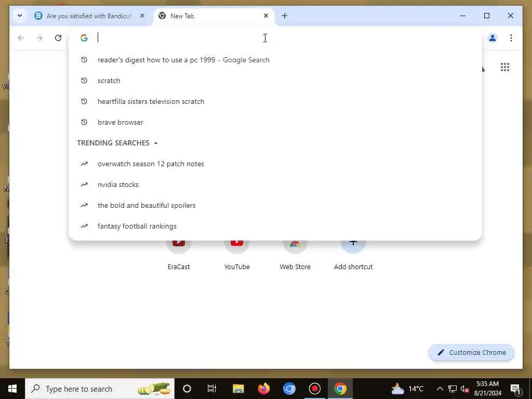The height and width of the screenshot is (399, 532).
Task: Open the Chrome three-dot menu
Action: (x=511, y=37)
